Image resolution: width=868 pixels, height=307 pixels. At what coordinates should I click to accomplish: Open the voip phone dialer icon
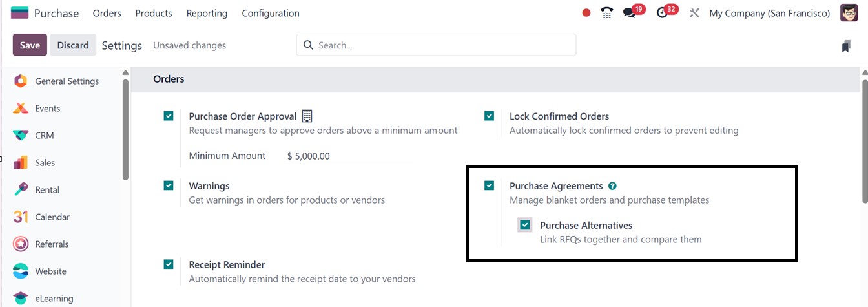(606, 13)
